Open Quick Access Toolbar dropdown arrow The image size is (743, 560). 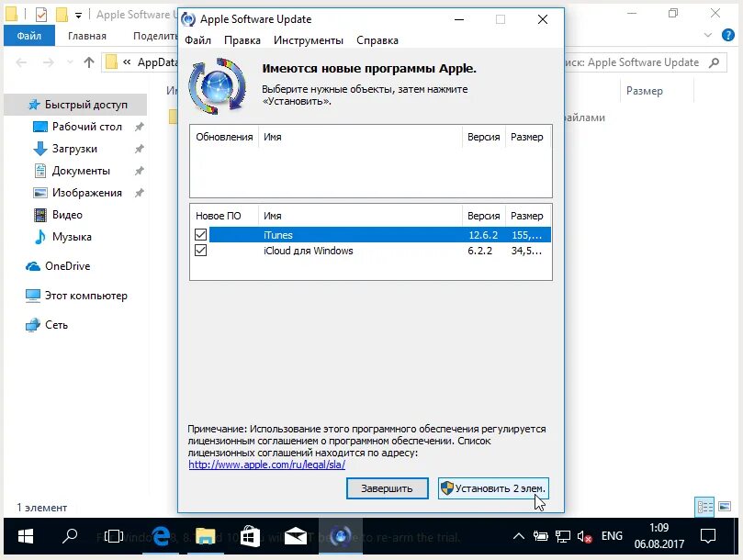tap(78, 16)
